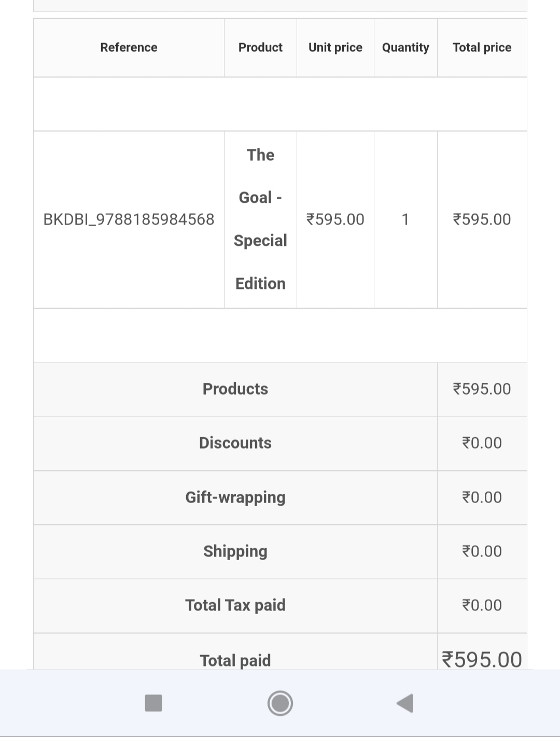Viewport: 560px width, 737px height.
Task: Tap the item's ₹595.00 total price cell
Action: (x=482, y=219)
